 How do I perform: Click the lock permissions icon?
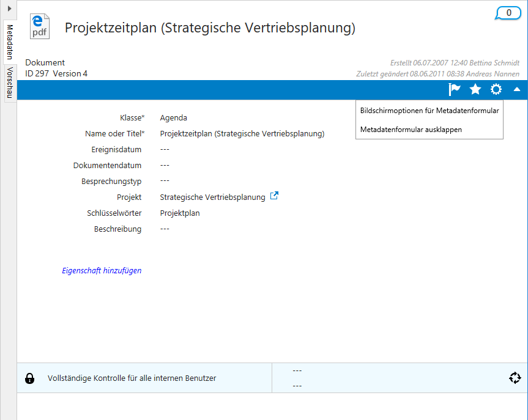[x=29, y=378]
